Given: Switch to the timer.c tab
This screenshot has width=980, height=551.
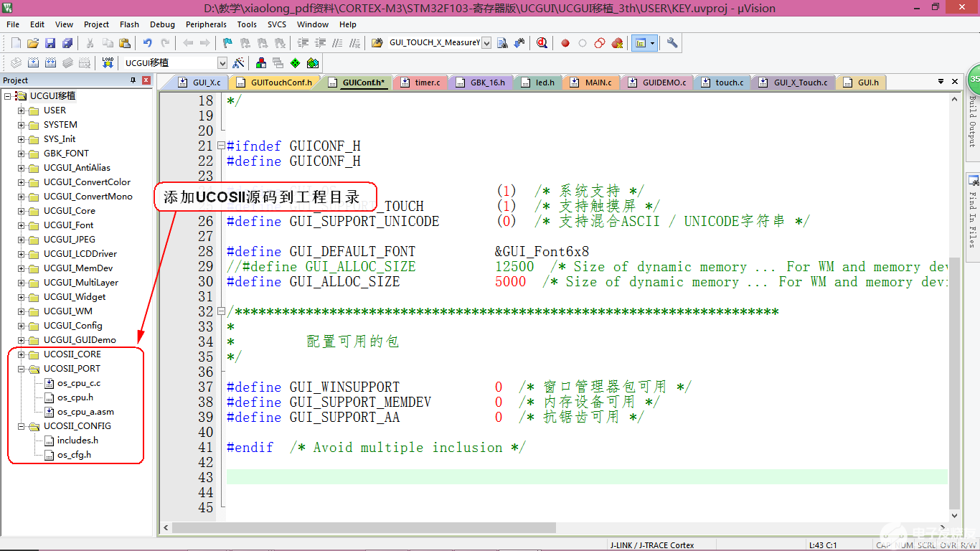Looking at the screenshot, I should (421, 83).
